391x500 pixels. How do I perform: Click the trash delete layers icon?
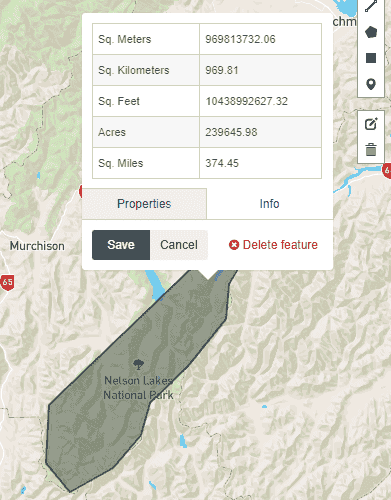[x=371, y=150]
